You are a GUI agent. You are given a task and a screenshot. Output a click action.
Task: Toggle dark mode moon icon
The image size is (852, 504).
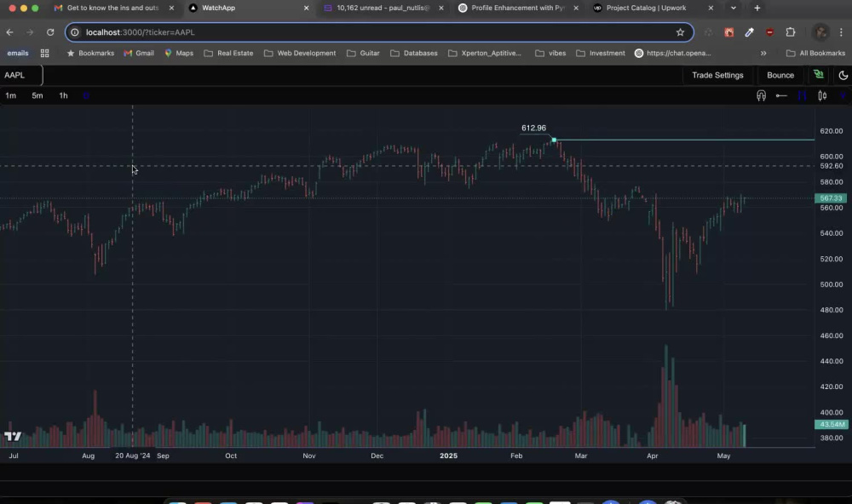pyautogui.click(x=843, y=75)
